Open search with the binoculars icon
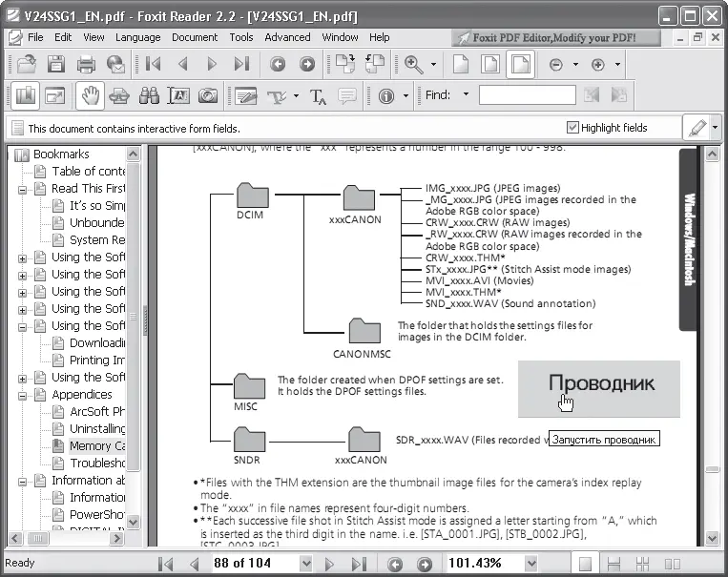 (x=149, y=95)
